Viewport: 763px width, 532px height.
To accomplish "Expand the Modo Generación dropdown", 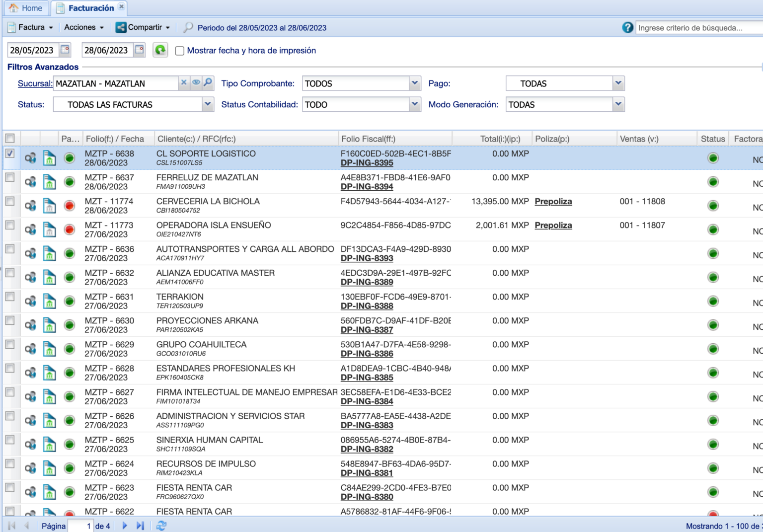I will tap(618, 104).
